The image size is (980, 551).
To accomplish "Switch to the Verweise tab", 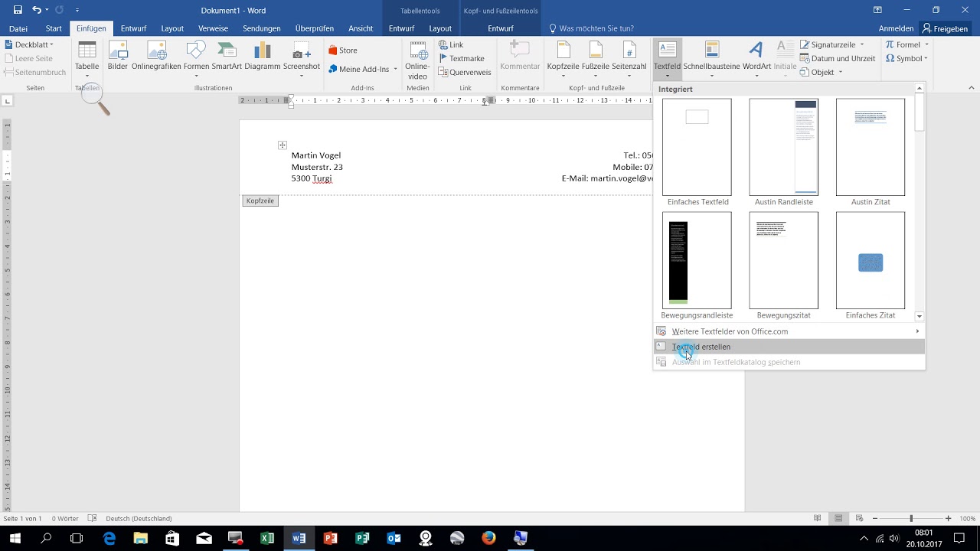I will tap(214, 28).
